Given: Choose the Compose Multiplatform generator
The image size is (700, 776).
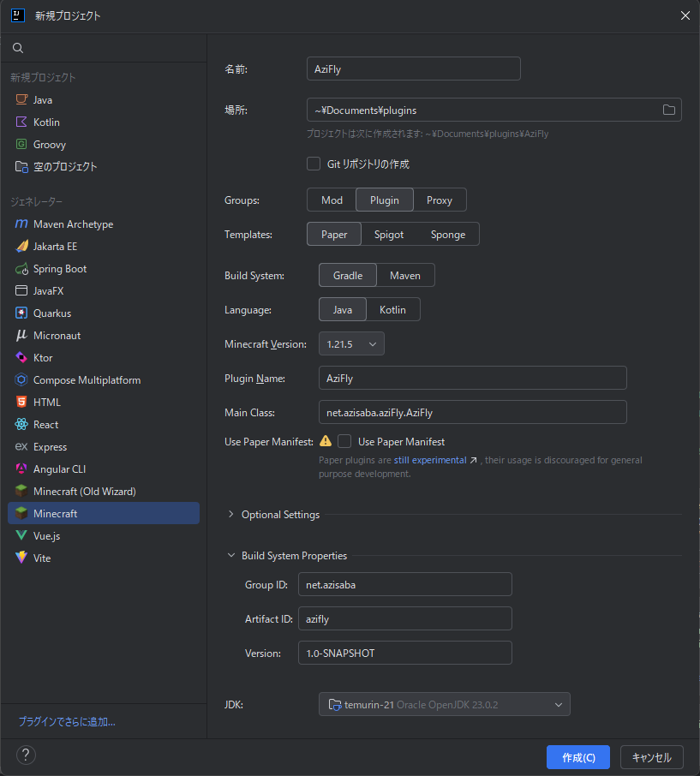Looking at the screenshot, I should 87,380.
